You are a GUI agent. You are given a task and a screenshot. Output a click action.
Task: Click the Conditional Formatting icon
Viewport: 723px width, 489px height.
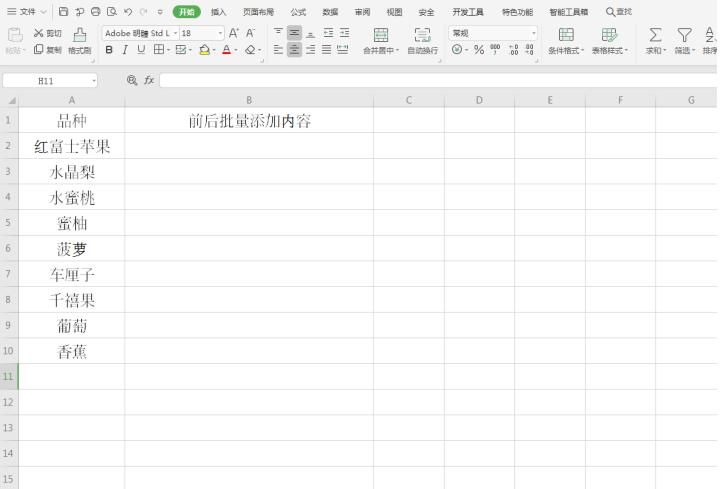coord(566,35)
